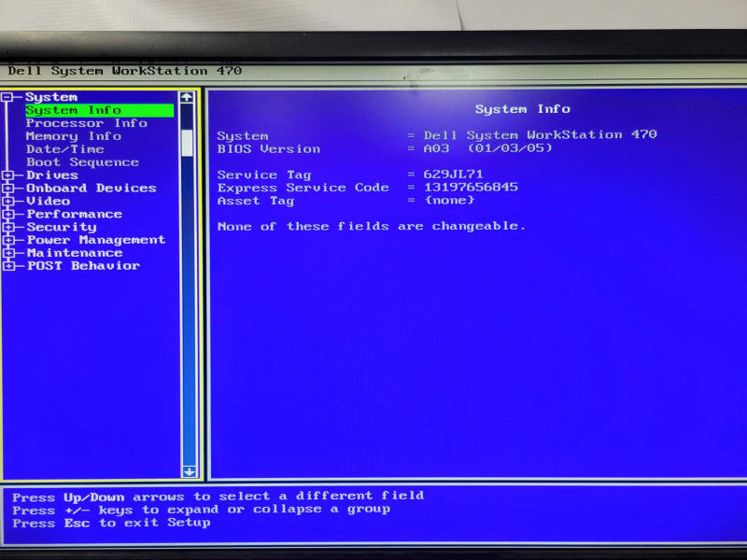Click the System Info panel heading

[x=523, y=109]
